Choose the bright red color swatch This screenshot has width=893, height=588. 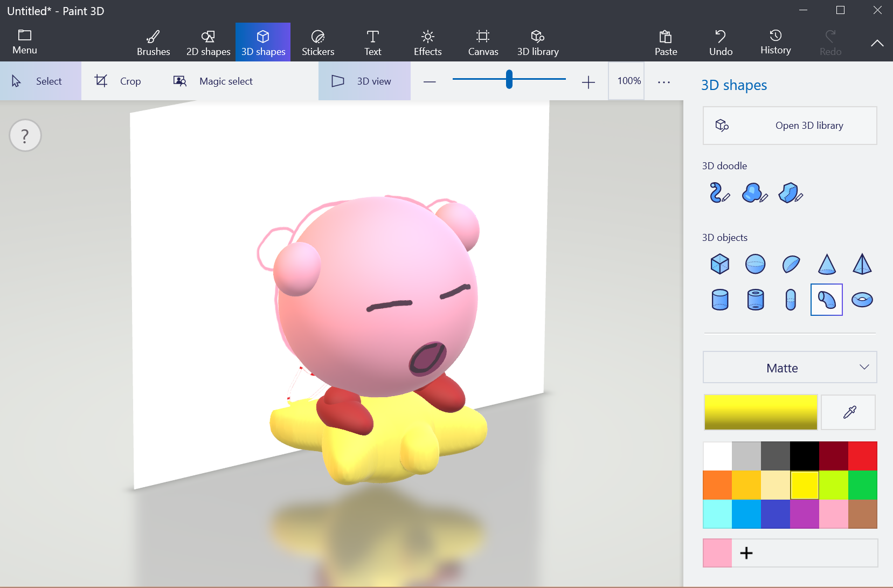click(863, 456)
